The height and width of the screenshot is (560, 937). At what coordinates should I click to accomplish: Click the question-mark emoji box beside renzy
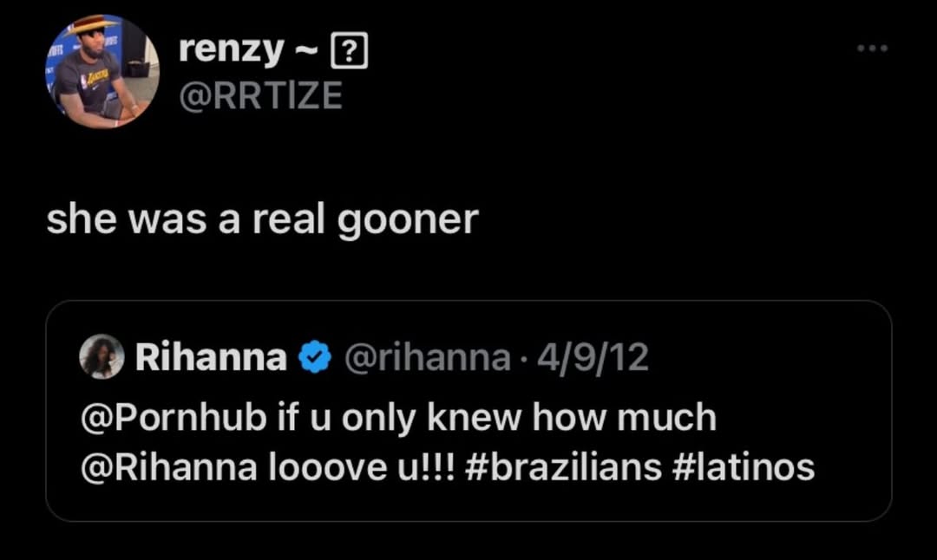click(350, 55)
